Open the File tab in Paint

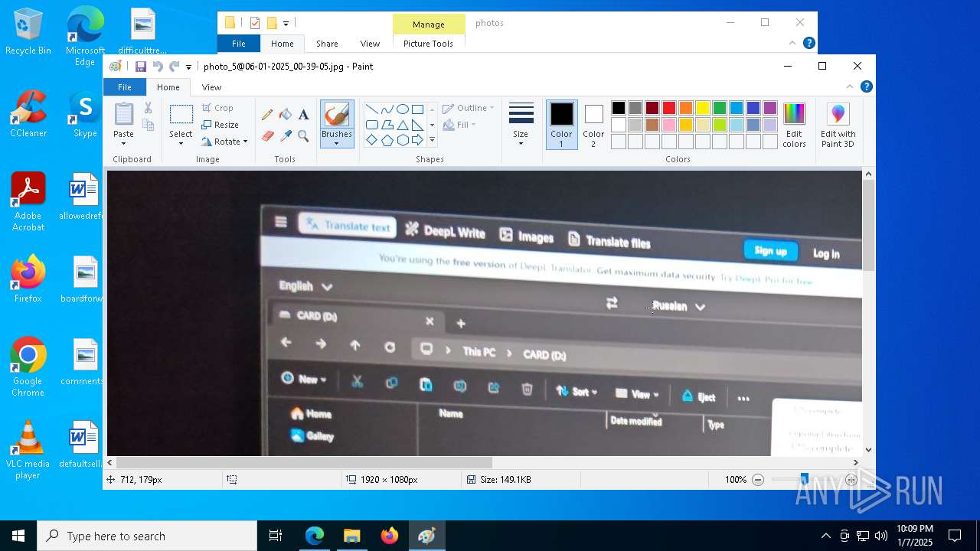[124, 87]
